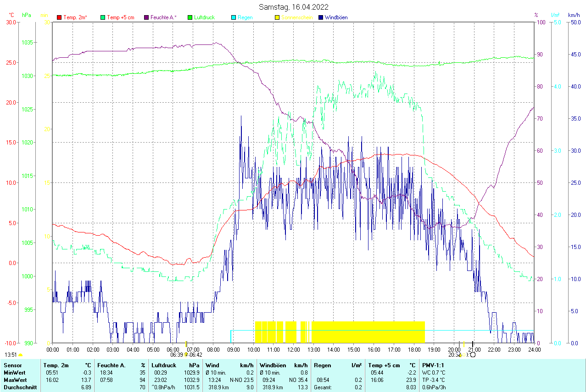
Task: Click the min temperature value -0.3
Action: tap(87, 373)
